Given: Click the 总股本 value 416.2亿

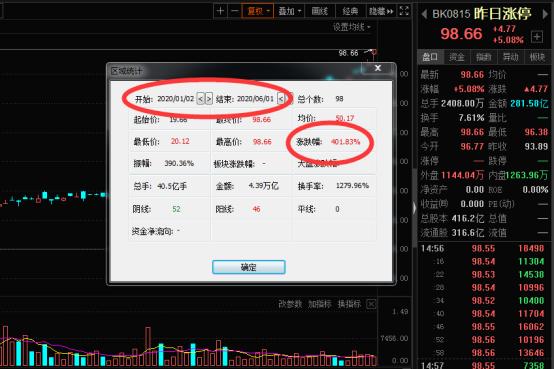Looking at the screenshot, I should [x=468, y=218].
